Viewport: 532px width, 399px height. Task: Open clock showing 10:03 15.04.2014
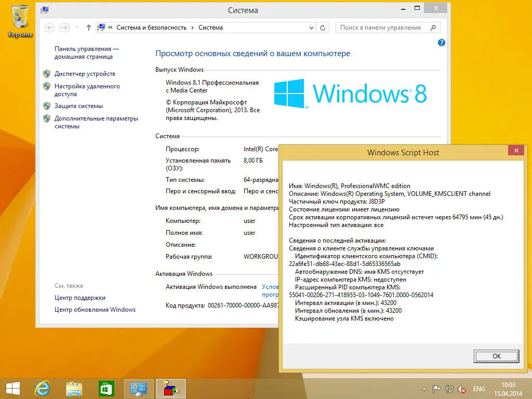pos(508,389)
